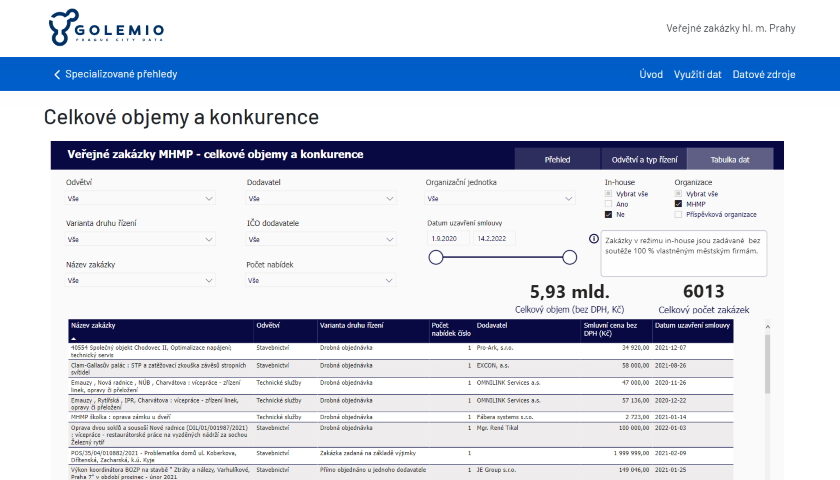Viewport: 840px width, 480px height.
Task: Select the Tabulka dat tab
Action: [x=730, y=159]
